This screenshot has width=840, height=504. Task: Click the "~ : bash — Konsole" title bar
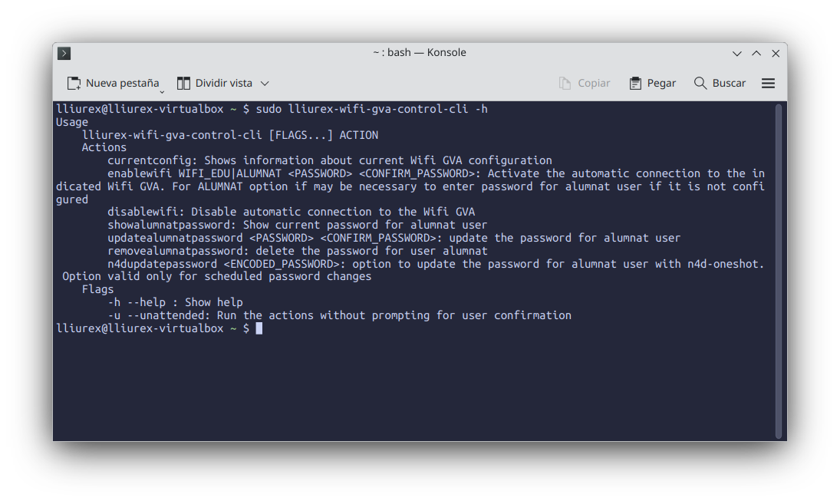click(x=419, y=53)
